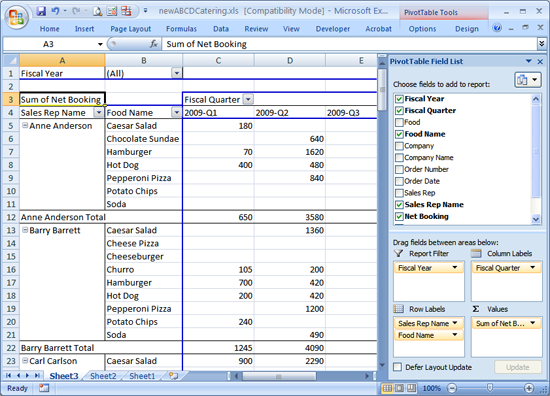Collapse the Carl Carlson group
Image resolution: width=550 pixels, height=396 pixels.
point(25,360)
